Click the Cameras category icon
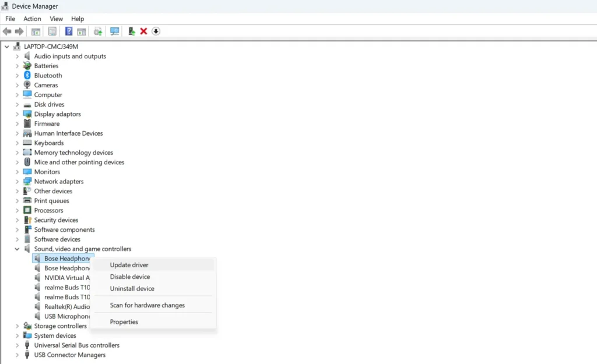597x364 pixels. click(x=27, y=85)
